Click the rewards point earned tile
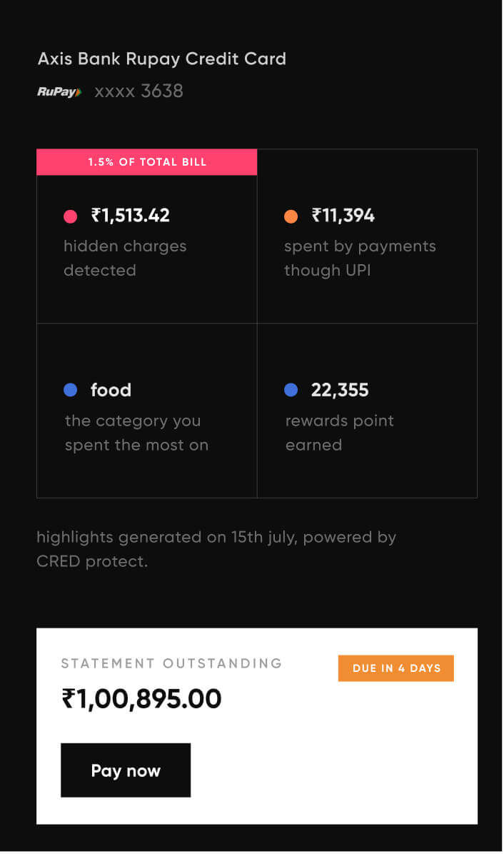The image size is (504, 854). [367, 411]
